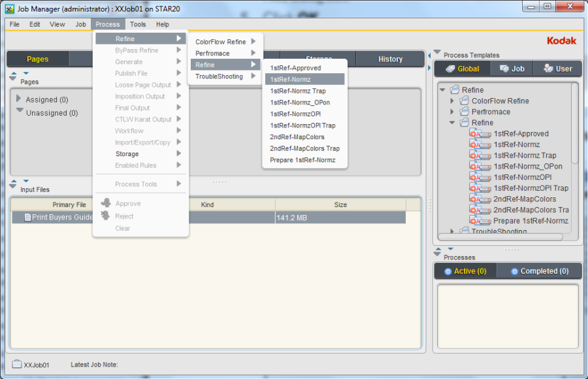Click the Print Buyers Guide file icon
Screen dimensions: 588x379
point(27,217)
